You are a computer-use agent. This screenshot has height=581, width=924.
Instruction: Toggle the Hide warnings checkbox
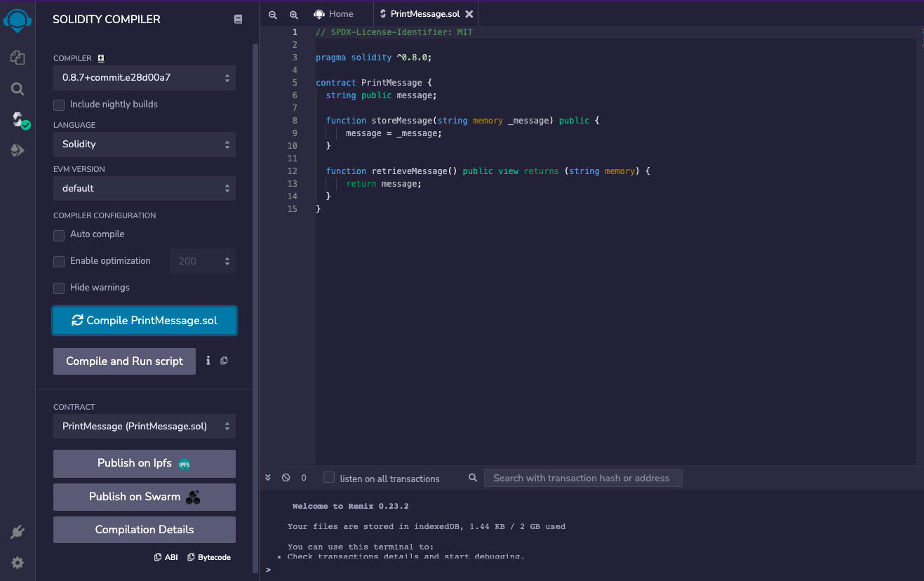pyautogui.click(x=59, y=288)
